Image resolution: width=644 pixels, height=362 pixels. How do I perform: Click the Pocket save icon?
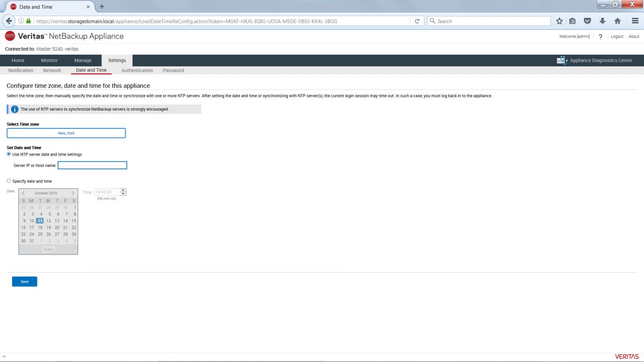(x=587, y=21)
